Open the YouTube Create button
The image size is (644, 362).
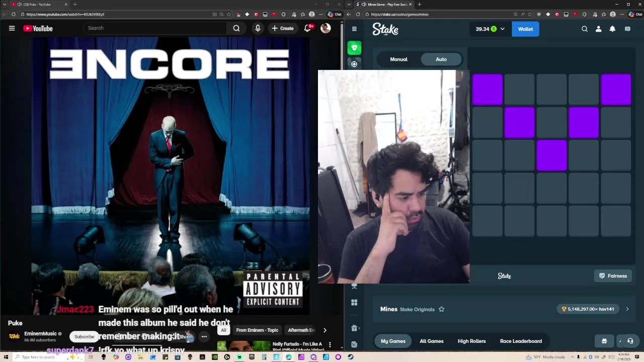coord(283,28)
